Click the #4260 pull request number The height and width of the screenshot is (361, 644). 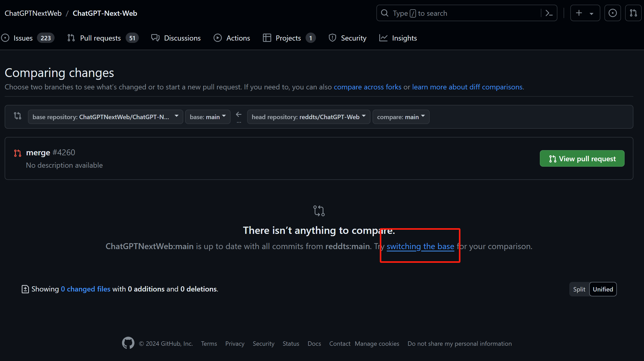point(64,152)
